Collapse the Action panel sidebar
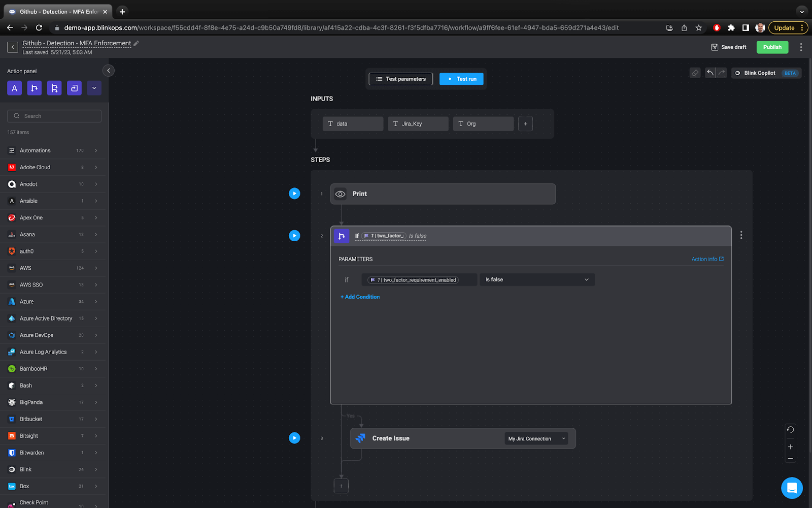 [x=108, y=70]
